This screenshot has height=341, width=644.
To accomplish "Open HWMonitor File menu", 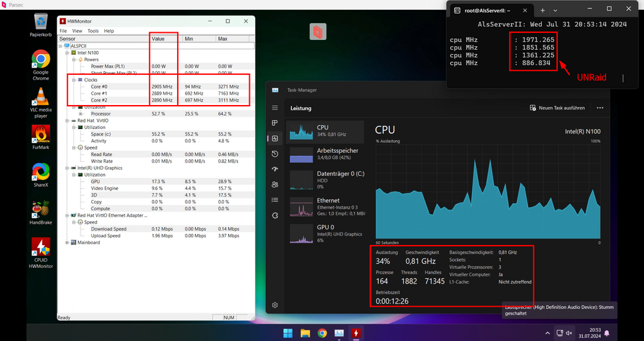I will tap(63, 31).
